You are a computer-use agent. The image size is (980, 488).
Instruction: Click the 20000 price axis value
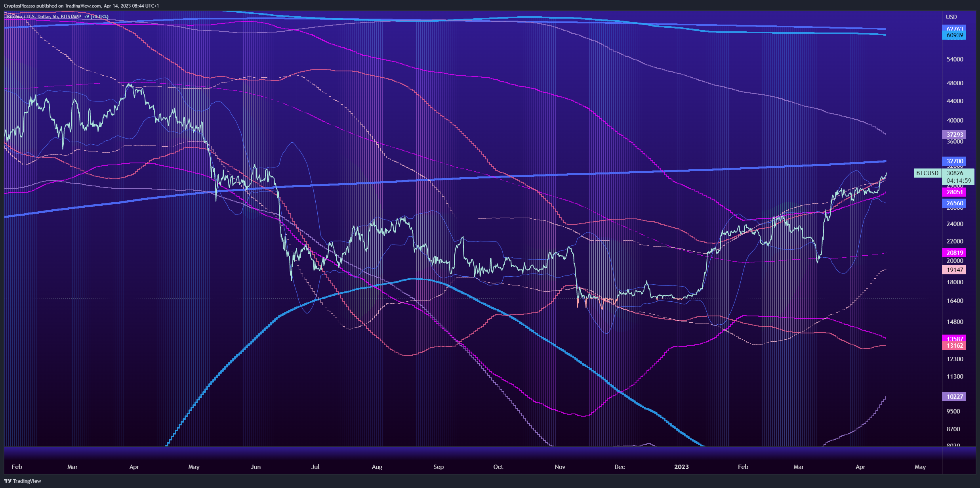[955, 260]
